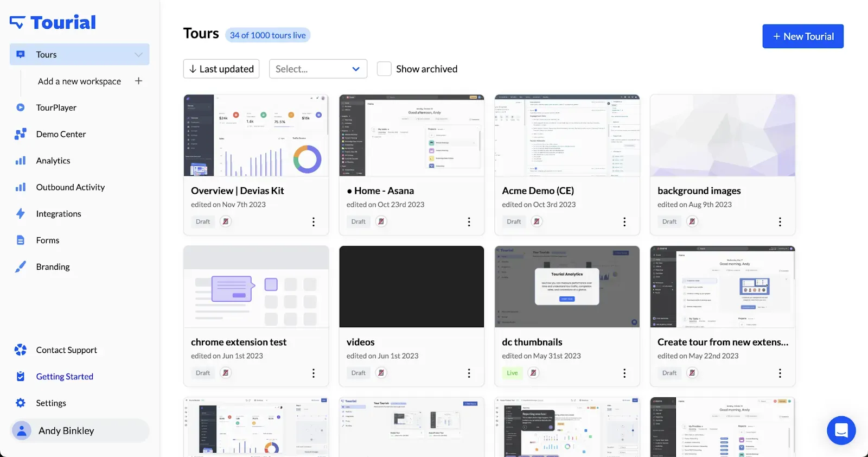The image size is (868, 457).
Task: Click edited on Oct 23rd 2023 text
Action: pyautogui.click(x=385, y=205)
